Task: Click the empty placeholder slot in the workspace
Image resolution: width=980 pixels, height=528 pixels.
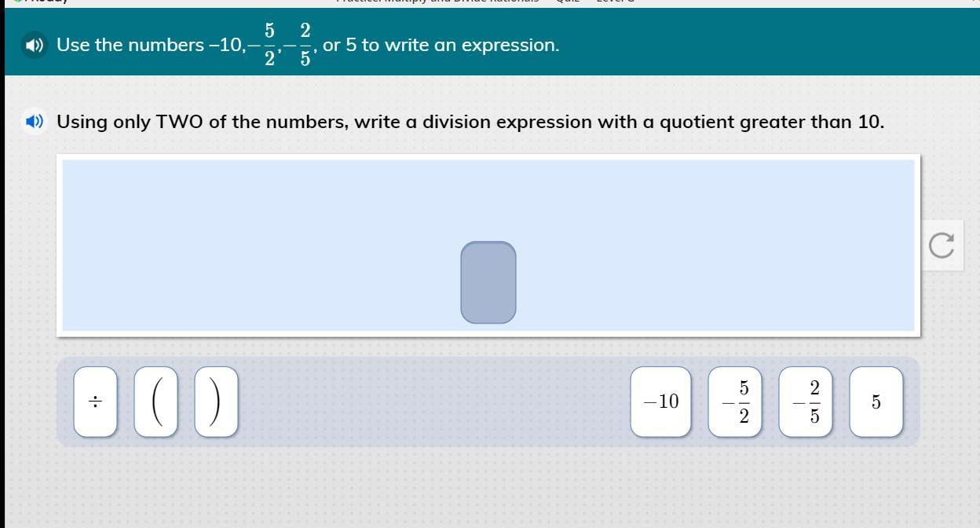Action: coord(488,282)
